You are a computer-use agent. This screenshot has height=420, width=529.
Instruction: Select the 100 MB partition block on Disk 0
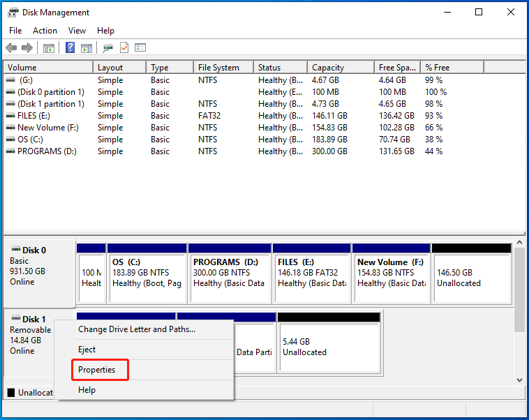tap(91, 273)
